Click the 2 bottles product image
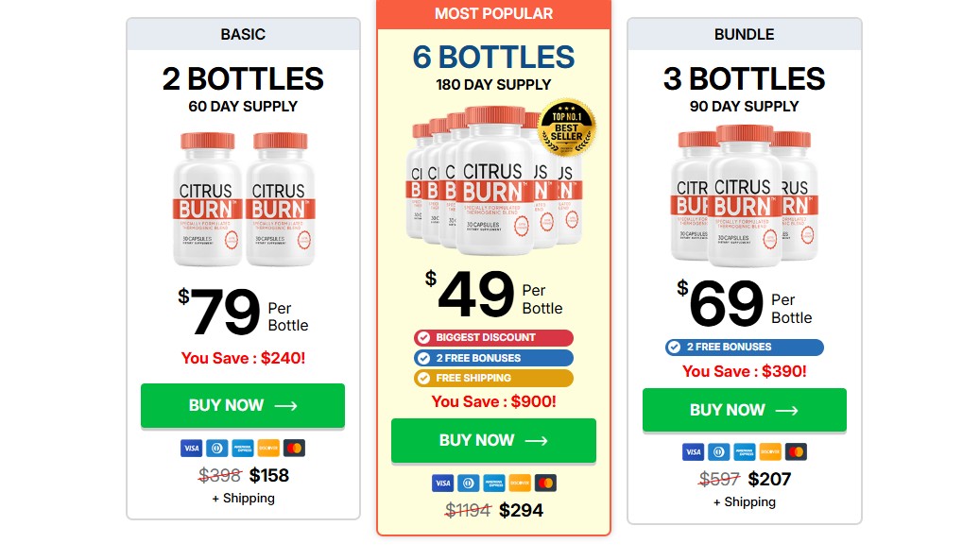Screen dimensions: 980x560 click(243, 198)
